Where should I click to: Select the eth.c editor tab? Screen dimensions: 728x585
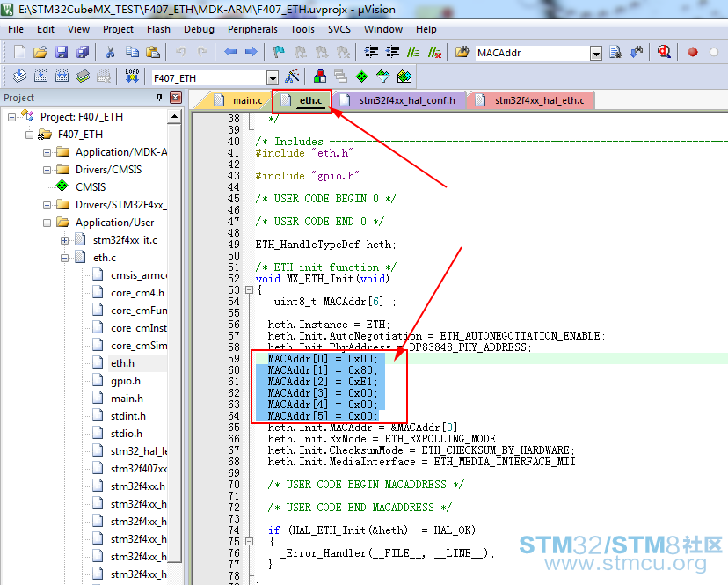click(302, 100)
